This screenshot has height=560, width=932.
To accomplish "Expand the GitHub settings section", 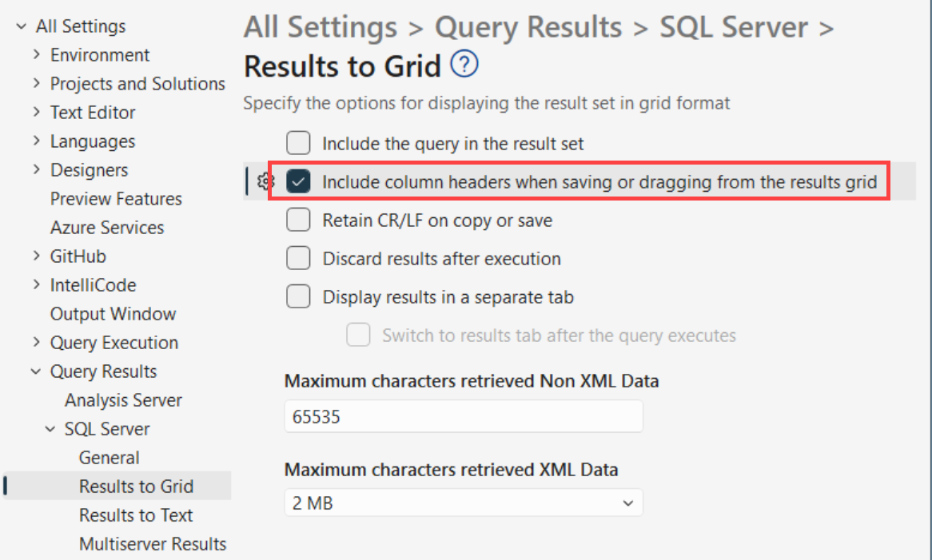I will (37, 256).
